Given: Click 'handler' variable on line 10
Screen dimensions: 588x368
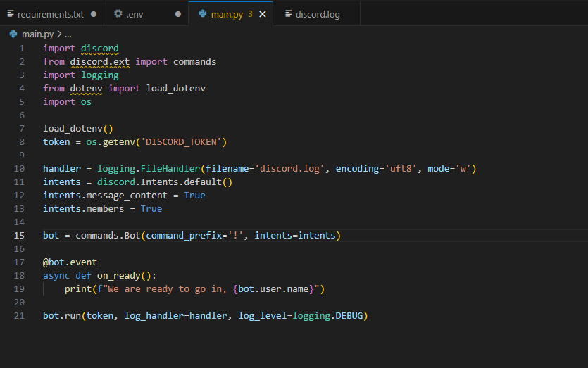Looking at the screenshot, I should pos(62,169).
